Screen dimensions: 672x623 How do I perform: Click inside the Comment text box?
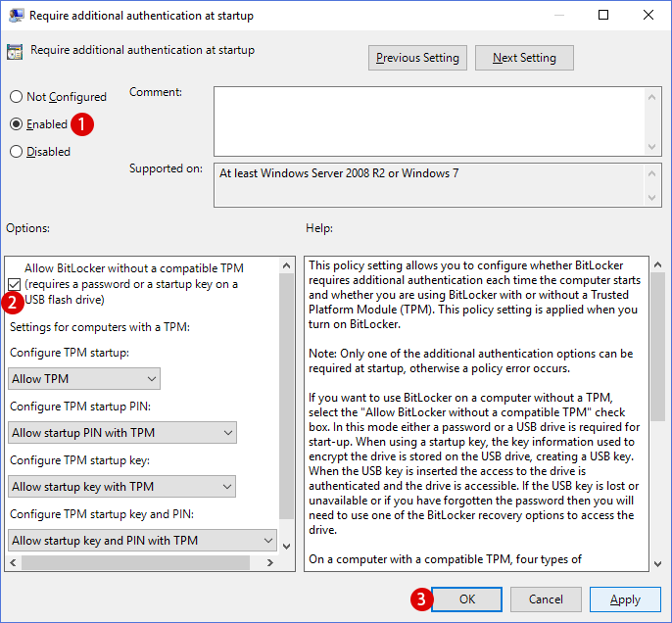(429, 121)
